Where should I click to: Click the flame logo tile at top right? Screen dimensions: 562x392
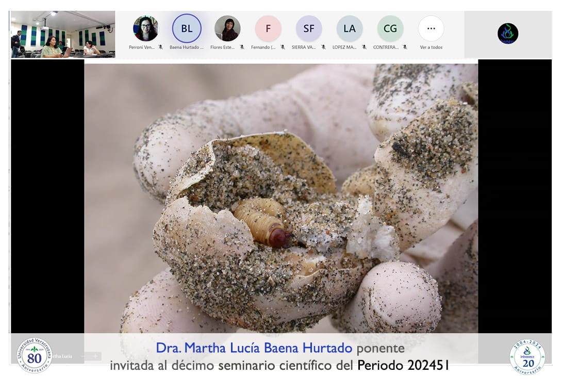coord(508,34)
